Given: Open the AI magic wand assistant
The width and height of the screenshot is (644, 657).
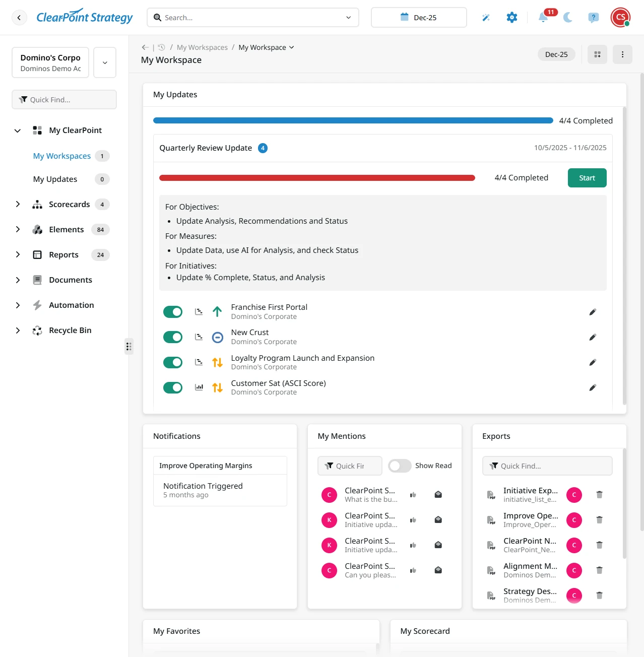Looking at the screenshot, I should pos(486,18).
